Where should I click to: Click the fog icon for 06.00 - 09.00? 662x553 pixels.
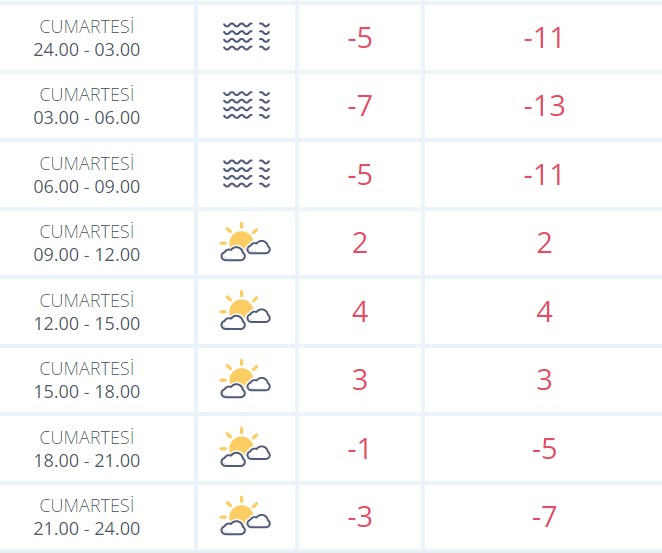[247, 173]
